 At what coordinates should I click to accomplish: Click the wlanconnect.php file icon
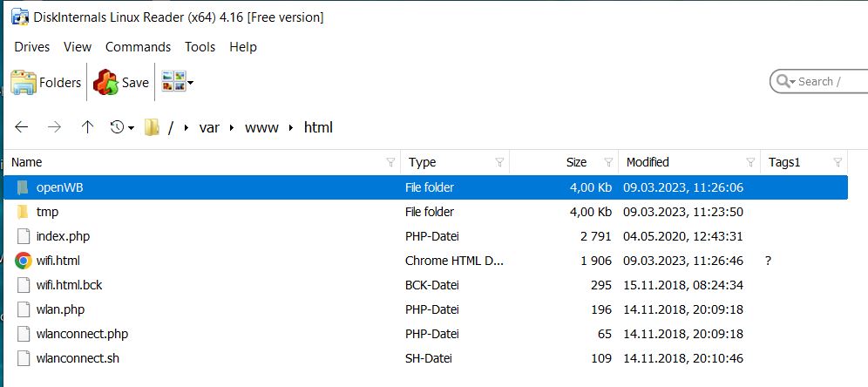click(23, 334)
